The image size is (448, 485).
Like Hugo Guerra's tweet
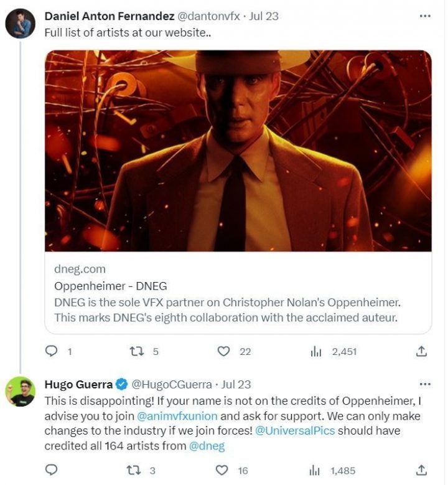[x=223, y=470]
